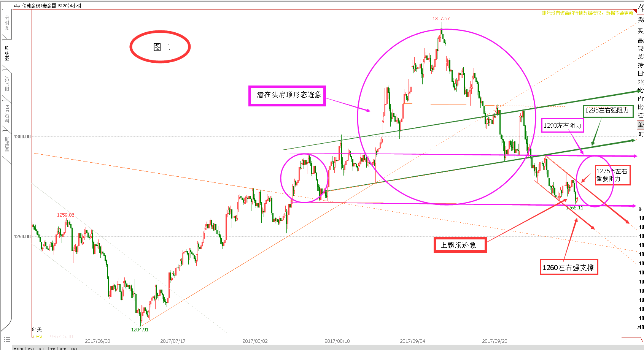This screenshot has height=350, width=644.
Task: Click the 81天 duration label
Action: pos(37,329)
